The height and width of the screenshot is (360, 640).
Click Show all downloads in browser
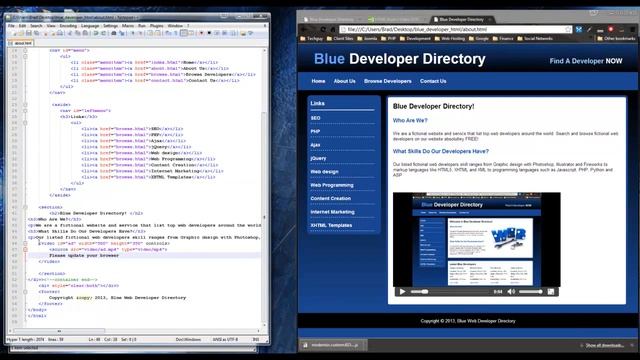point(604,346)
